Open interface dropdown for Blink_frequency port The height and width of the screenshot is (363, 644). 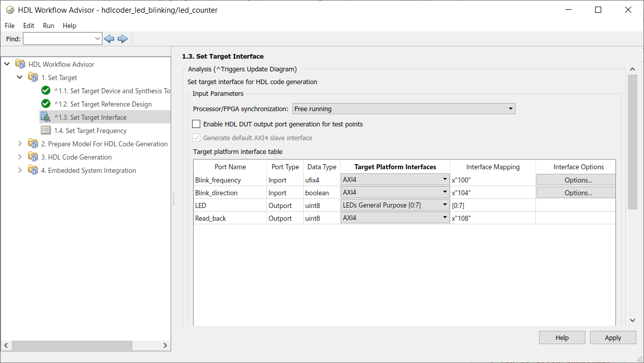[x=395, y=180]
